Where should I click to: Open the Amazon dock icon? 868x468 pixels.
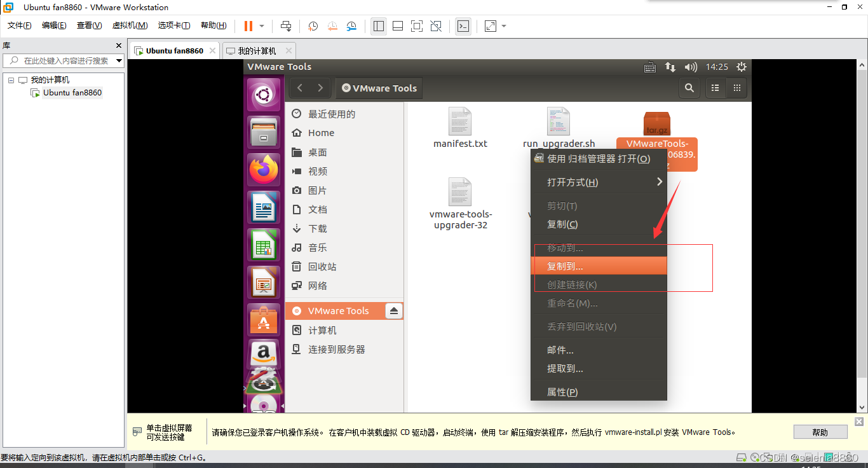[264, 354]
